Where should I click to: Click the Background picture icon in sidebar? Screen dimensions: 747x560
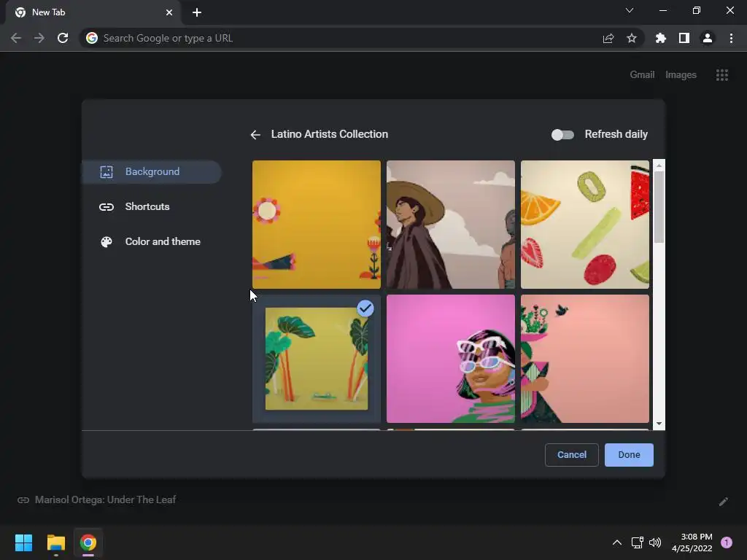point(107,172)
